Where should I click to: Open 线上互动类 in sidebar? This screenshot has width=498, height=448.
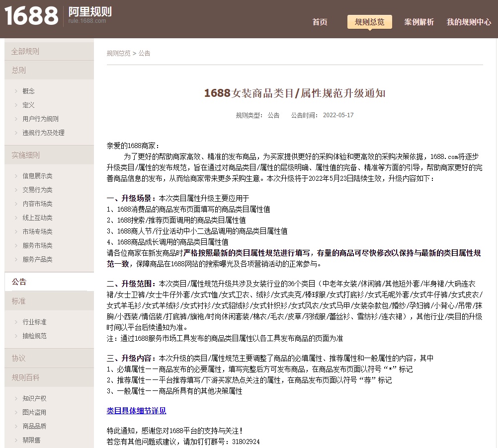(37, 218)
